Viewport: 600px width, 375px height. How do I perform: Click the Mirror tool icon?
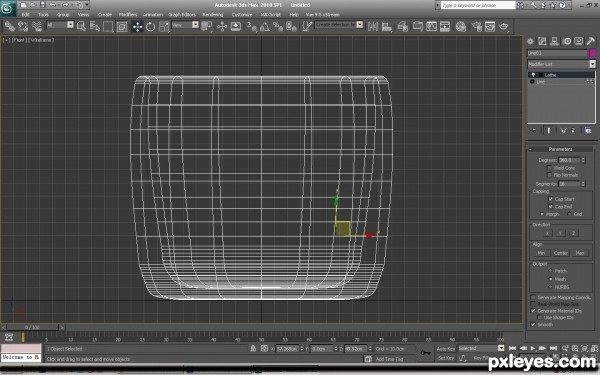click(373, 26)
